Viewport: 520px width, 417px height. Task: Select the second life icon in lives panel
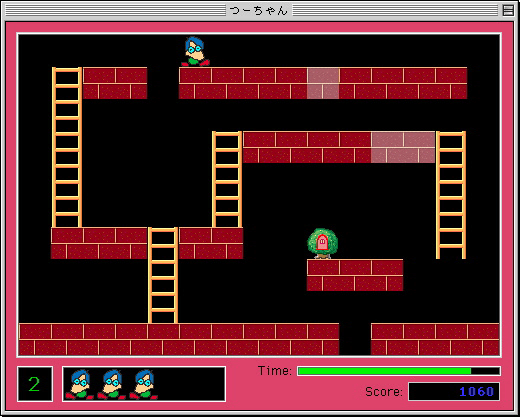pyautogui.click(x=112, y=384)
